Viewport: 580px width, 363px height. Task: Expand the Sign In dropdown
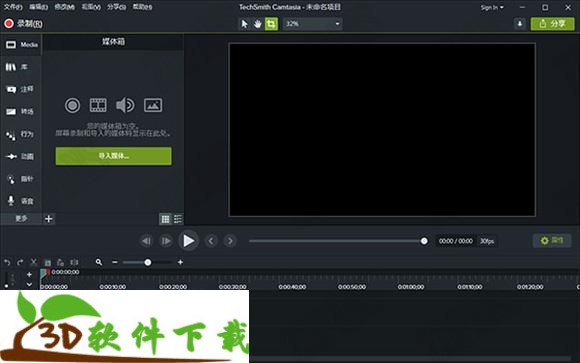(492, 7)
